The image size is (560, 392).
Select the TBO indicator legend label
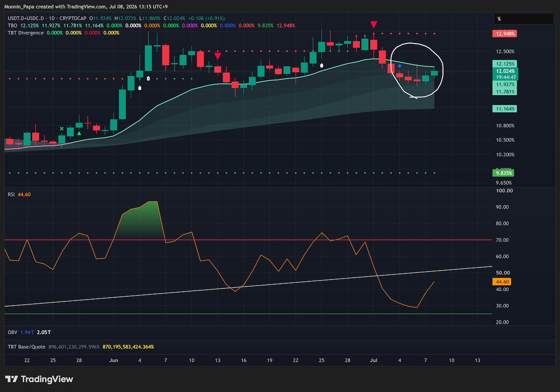click(12, 25)
